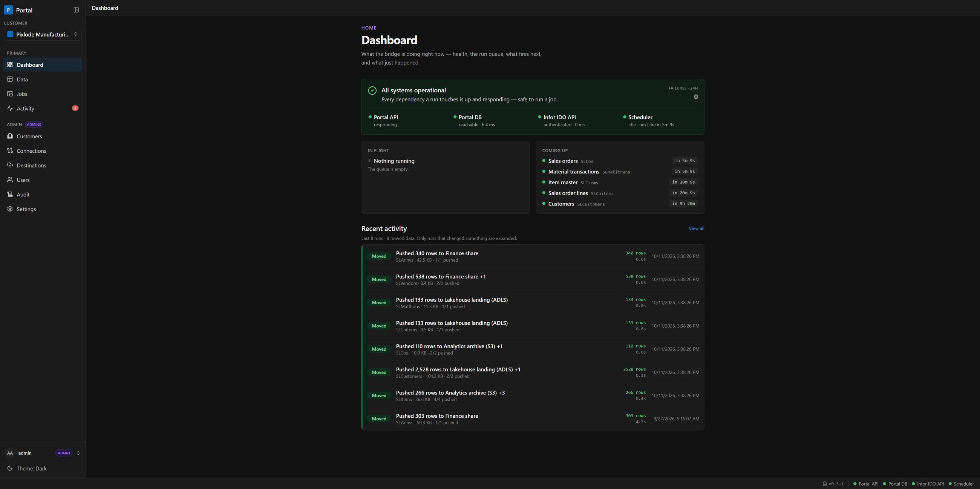Viewport: 980px width, 489px height.
Task: Expand the admin user menu chevron
Action: click(x=78, y=453)
